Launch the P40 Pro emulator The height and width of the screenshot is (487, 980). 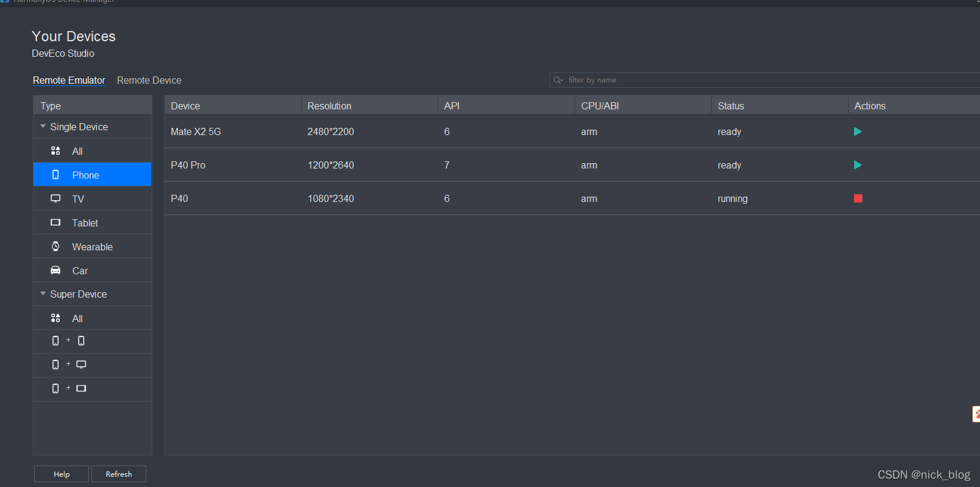pos(858,165)
